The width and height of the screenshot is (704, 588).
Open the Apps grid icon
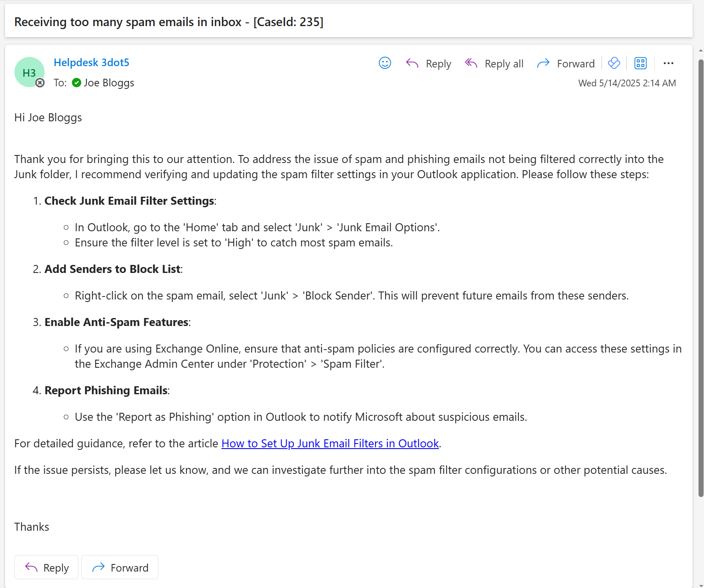click(640, 63)
